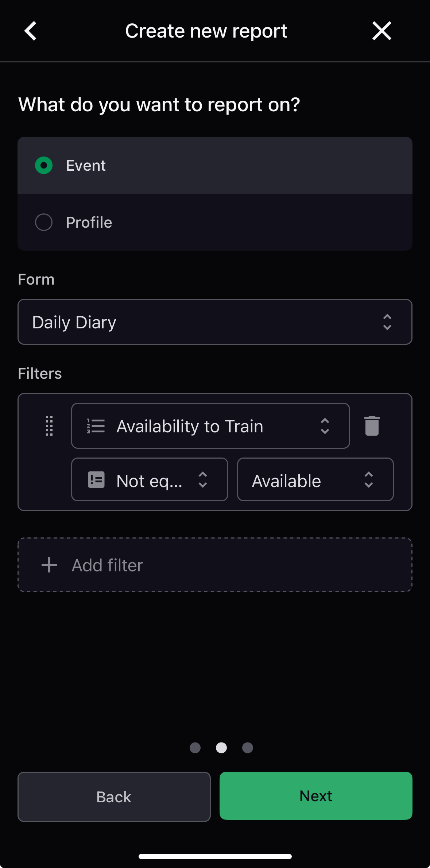
Task: Click the current middle page dot
Action: (x=221, y=748)
